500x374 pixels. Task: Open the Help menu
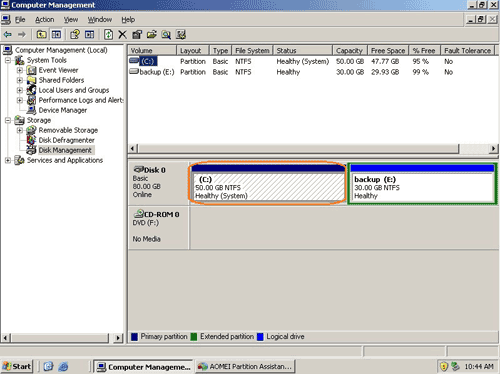pos(128,20)
